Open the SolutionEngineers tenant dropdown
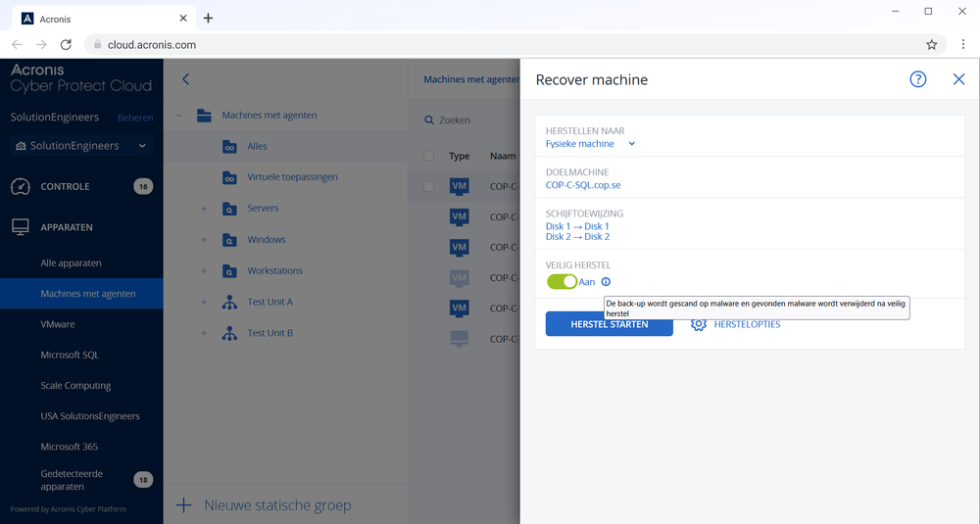The image size is (980, 524). pyautogui.click(x=81, y=146)
